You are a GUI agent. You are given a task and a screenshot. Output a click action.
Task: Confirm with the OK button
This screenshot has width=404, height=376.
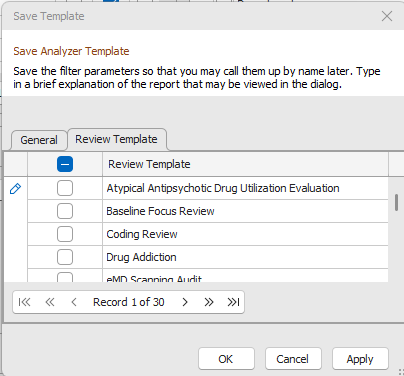tap(226, 359)
